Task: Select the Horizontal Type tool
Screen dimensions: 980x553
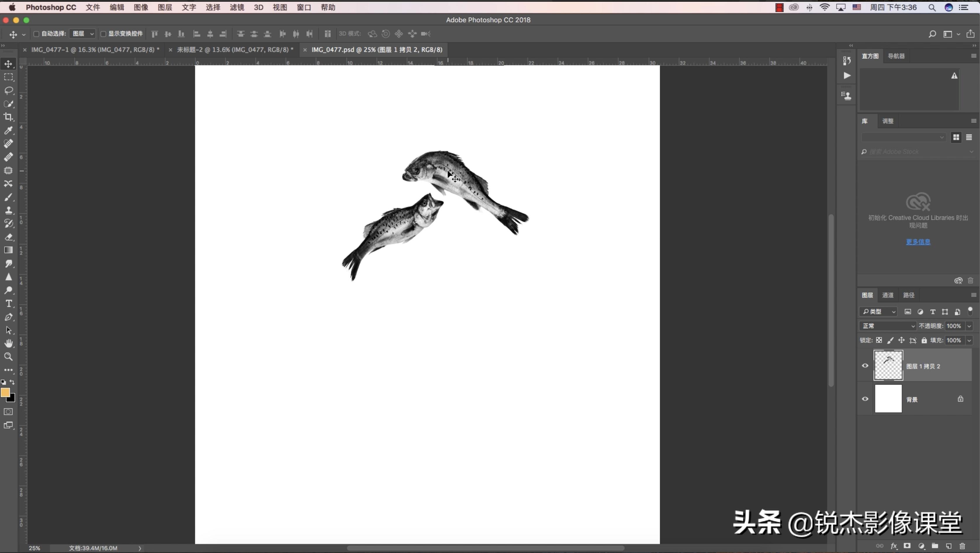Action: (8, 303)
